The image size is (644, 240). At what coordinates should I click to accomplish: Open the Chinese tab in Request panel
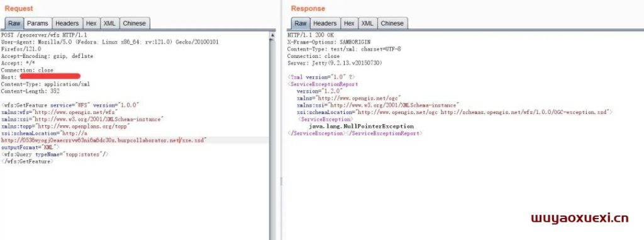135,23
